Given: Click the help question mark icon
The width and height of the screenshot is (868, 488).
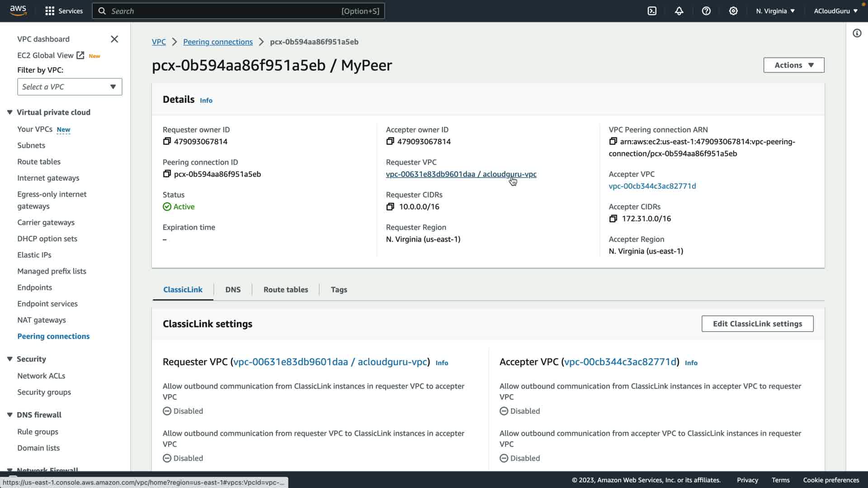Looking at the screenshot, I should click(x=706, y=11).
